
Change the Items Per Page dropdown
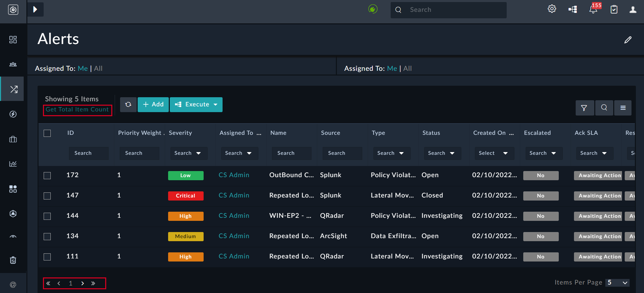coord(618,282)
